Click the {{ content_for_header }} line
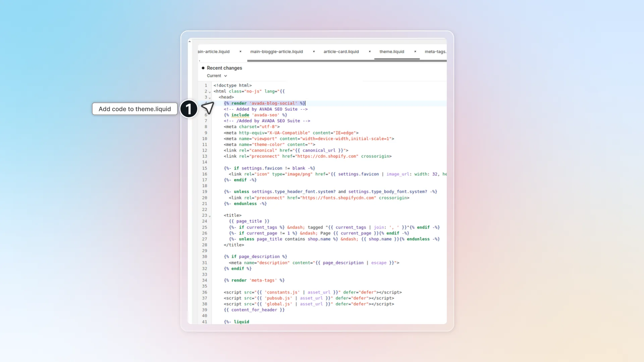644x362 pixels. [254, 310]
